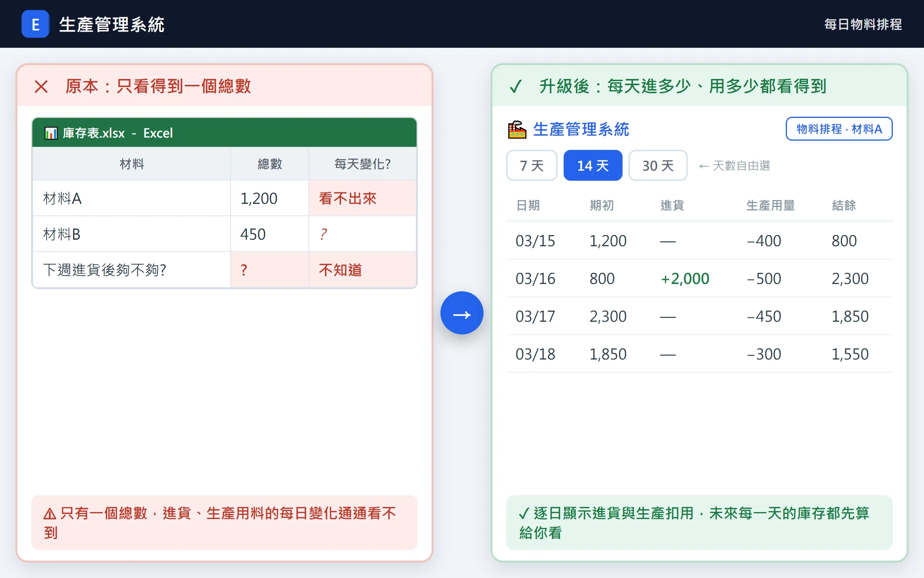Click the Excel spreadsheet icon in 庫存表.xlsx title
924x578 pixels.
[51, 133]
